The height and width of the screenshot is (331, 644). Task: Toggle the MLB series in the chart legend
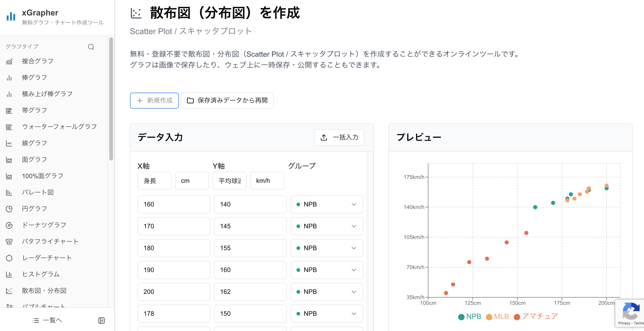[498, 316]
